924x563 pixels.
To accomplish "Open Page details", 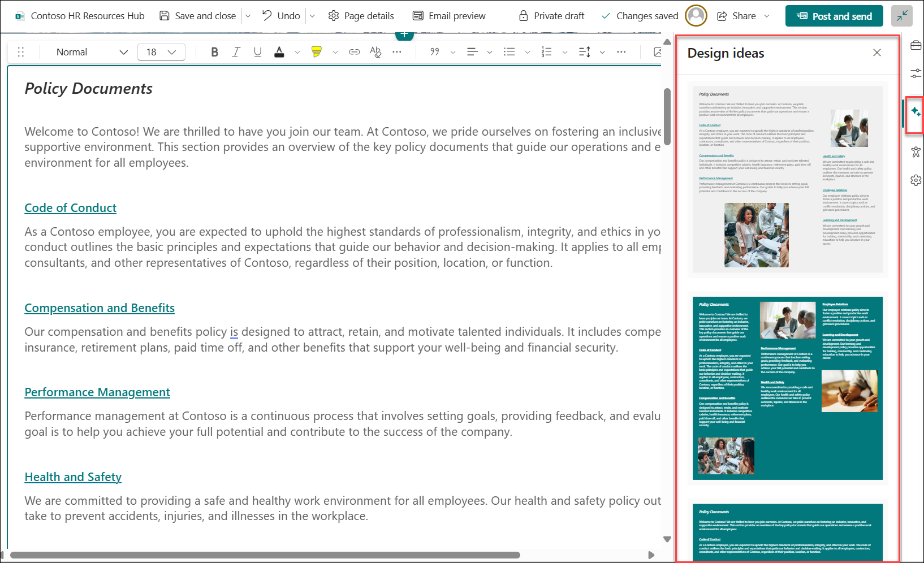I will pos(361,15).
